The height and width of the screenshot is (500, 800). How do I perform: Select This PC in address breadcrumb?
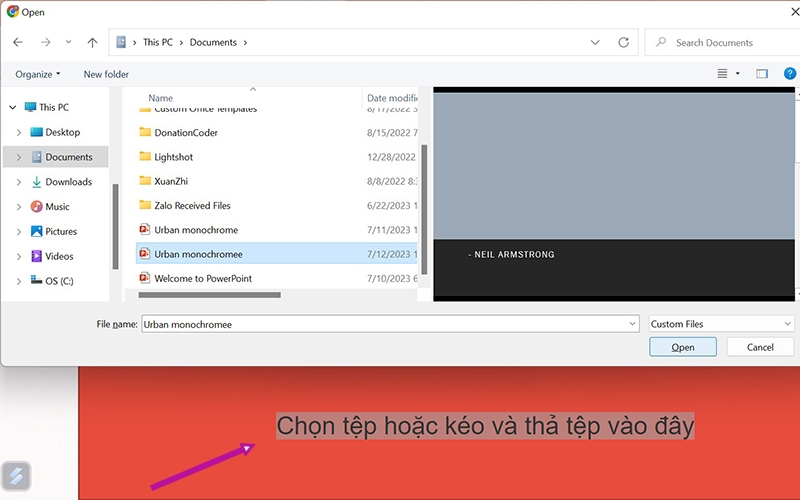pyautogui.click(x=158, y=42)
